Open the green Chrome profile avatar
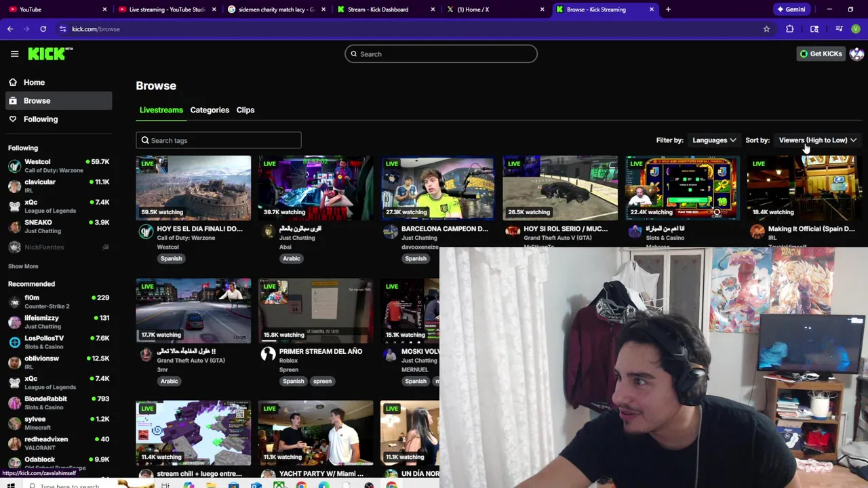The width and height of the screenshot is (868, 488). [856, 29]
